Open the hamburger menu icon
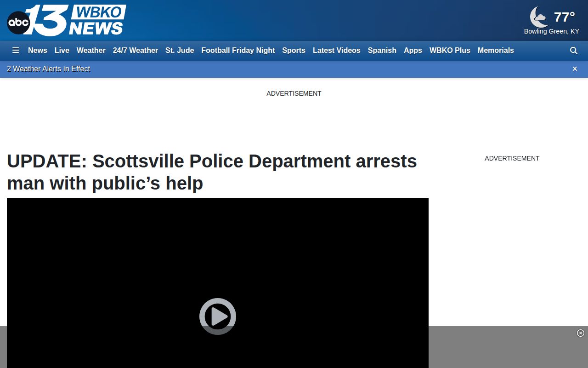The width and height of the screenshot is (588, 368). click(x=16, y=51)
